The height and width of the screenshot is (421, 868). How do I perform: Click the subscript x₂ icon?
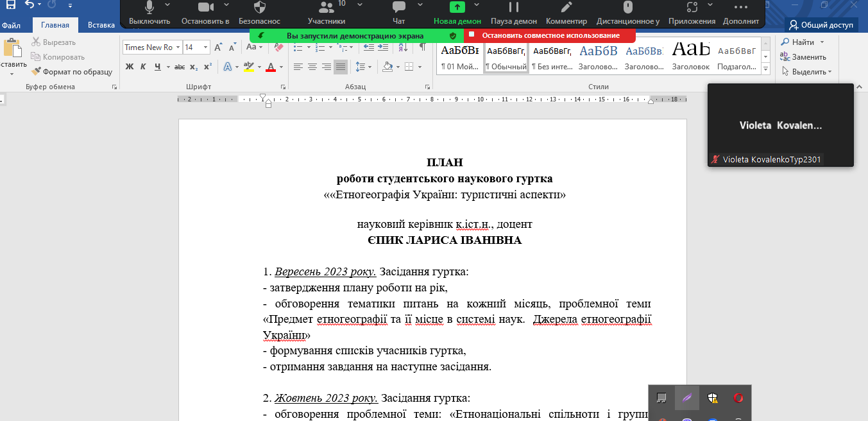(194, 67)
